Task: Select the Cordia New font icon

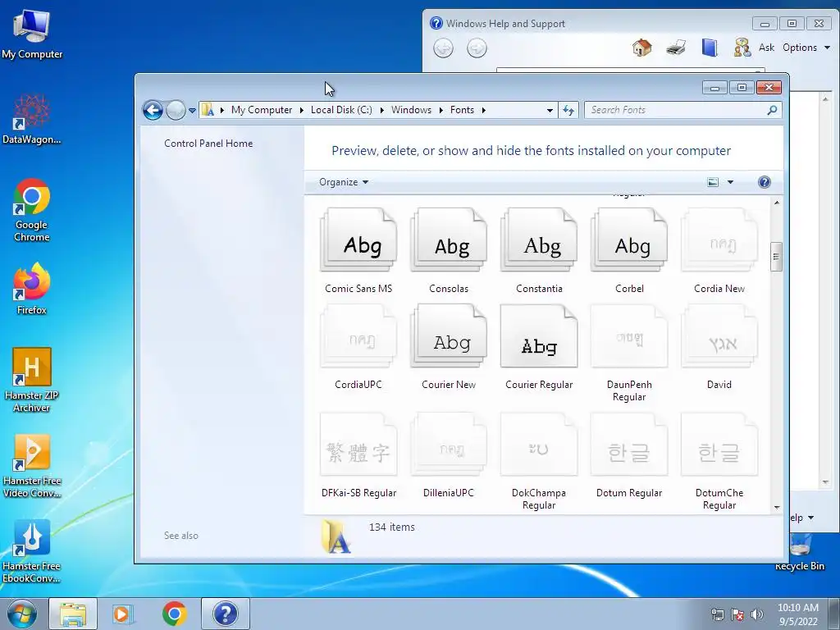Action: (719, 240)
